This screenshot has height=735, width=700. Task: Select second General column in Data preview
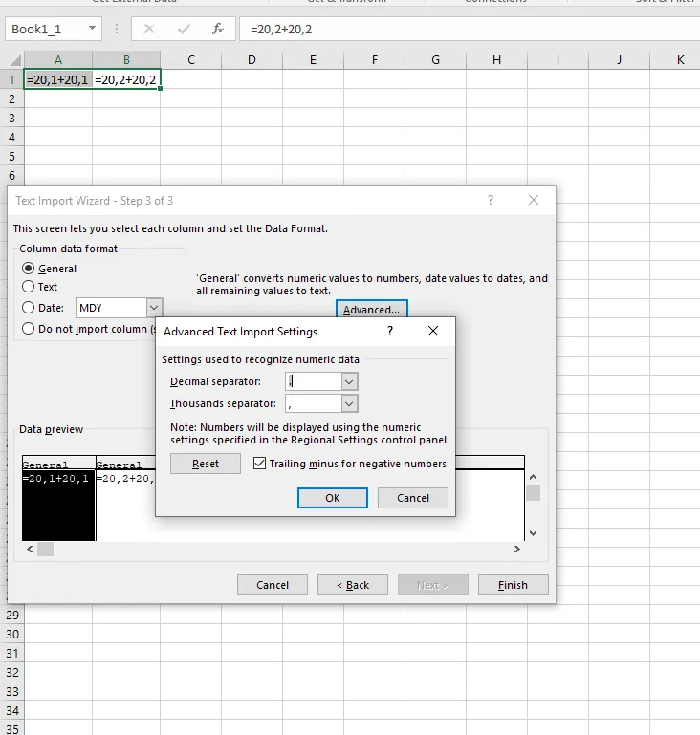[x=125, y=498]
